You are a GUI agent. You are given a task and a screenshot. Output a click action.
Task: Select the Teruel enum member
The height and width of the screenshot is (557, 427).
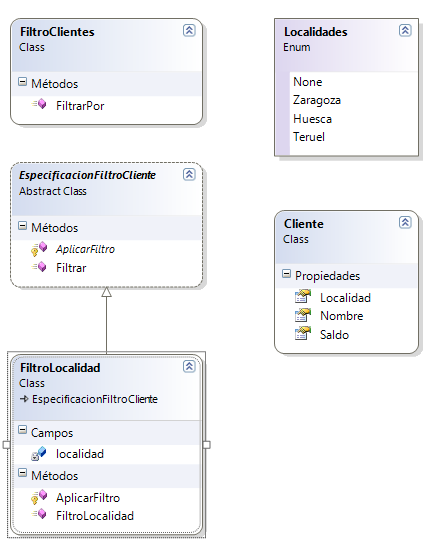coord(309,137)
